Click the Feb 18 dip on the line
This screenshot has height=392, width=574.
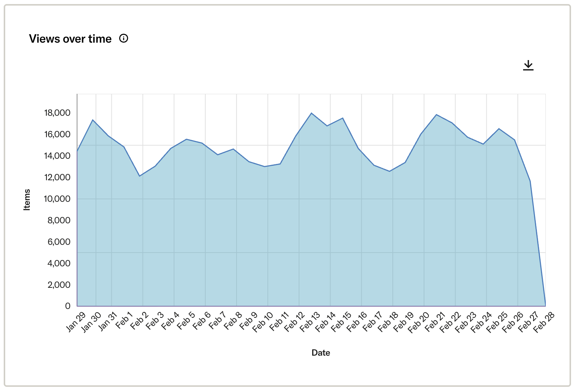click(x=389, y=171)
